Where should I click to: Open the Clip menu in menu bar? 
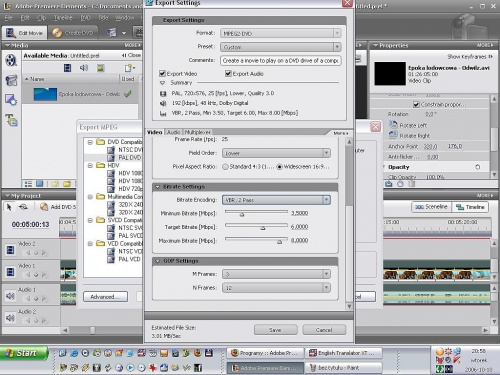tap(41, 18)
